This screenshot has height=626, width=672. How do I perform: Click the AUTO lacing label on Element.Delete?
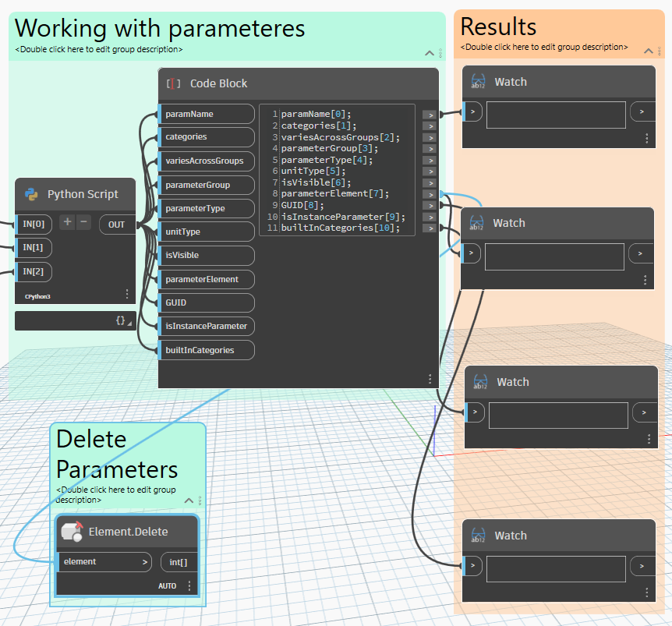pyautogui.click(x=167, y=585)
